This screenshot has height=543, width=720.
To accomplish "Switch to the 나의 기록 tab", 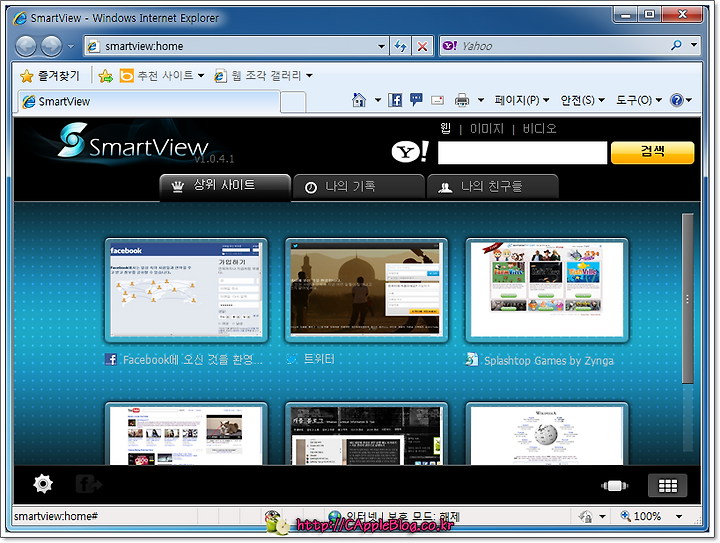I will pyautogui.click(x=359, y=187).
